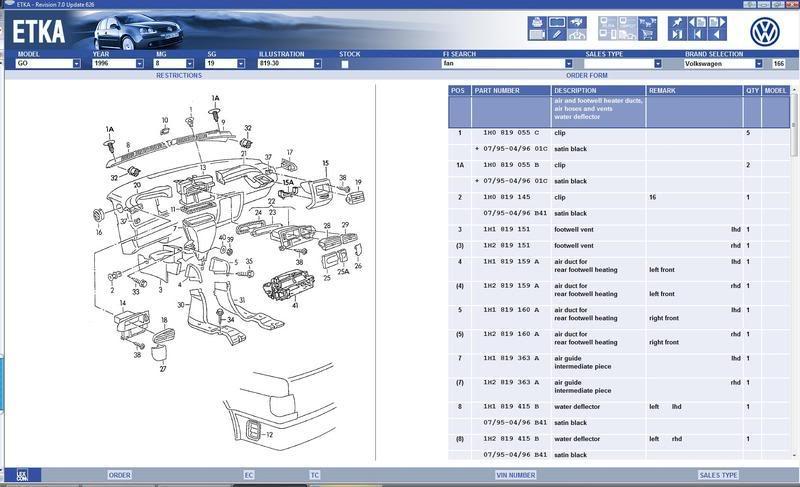Click the ORDER button in bottom bar
The height and width of the screenshot is (487, 800).
tap(119, 475)
